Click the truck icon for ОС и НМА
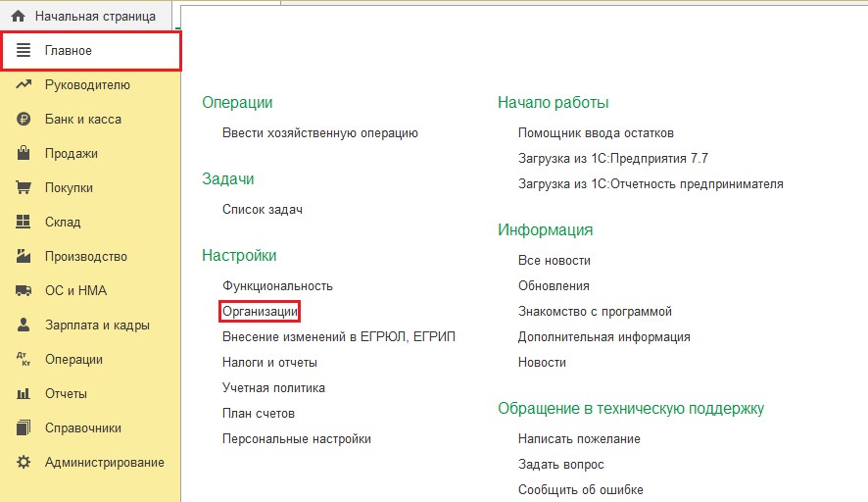This screenshot has width=868, height=502. click(x=24, y=291)
